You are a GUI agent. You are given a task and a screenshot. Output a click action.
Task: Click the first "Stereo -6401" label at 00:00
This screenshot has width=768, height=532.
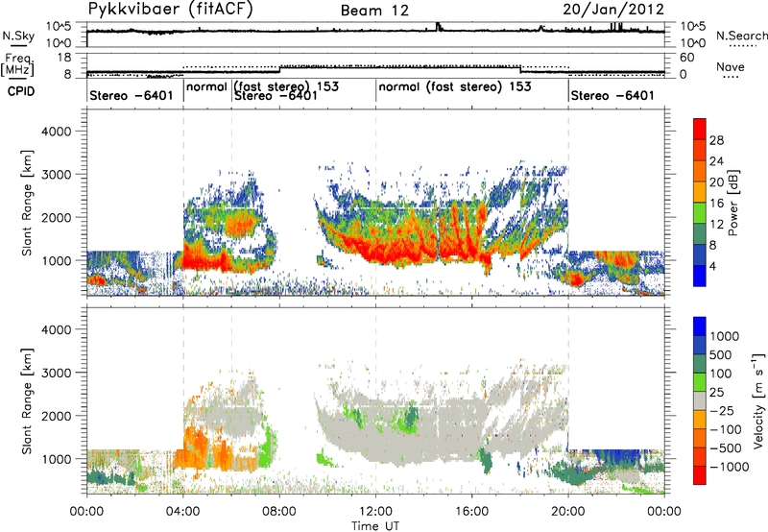(x=132, y=95)
